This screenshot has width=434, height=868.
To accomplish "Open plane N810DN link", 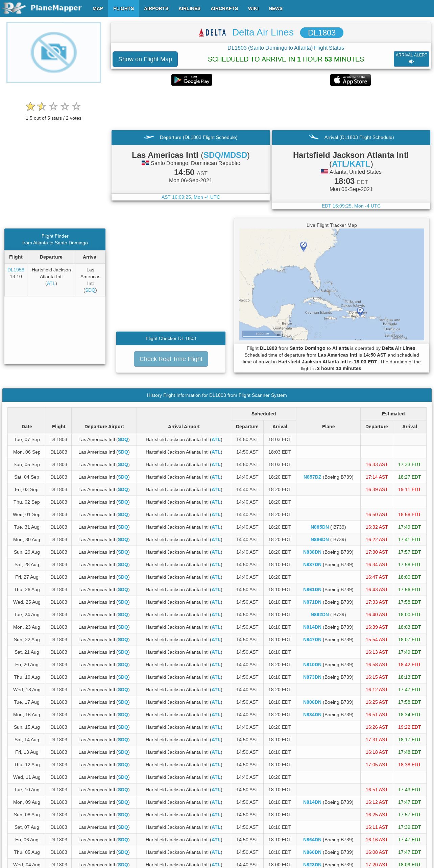I will [x=312, y=665].
